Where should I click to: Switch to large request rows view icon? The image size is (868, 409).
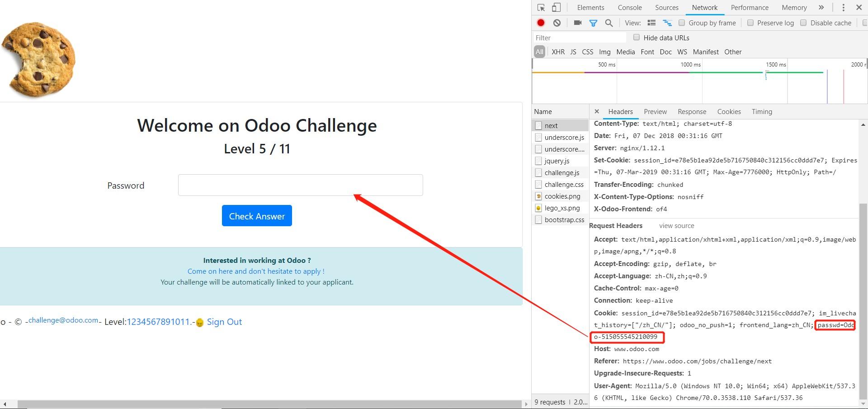click(651, 23)
